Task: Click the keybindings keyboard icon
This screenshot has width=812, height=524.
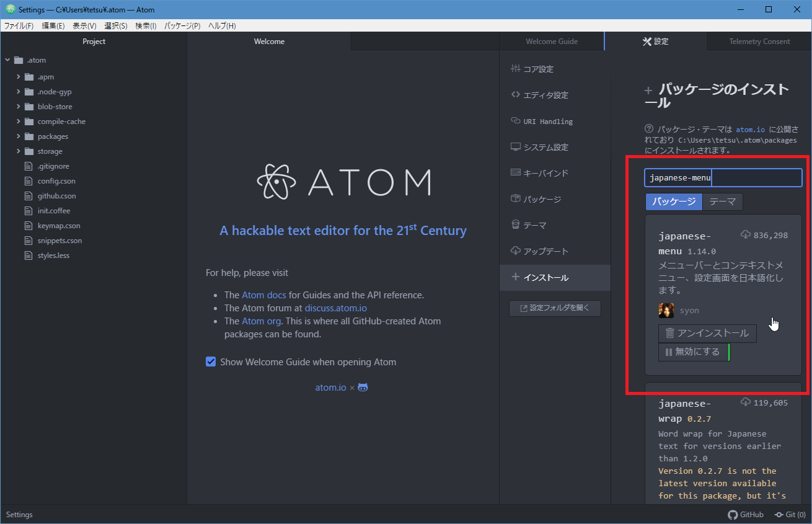Action: (515, 173)
